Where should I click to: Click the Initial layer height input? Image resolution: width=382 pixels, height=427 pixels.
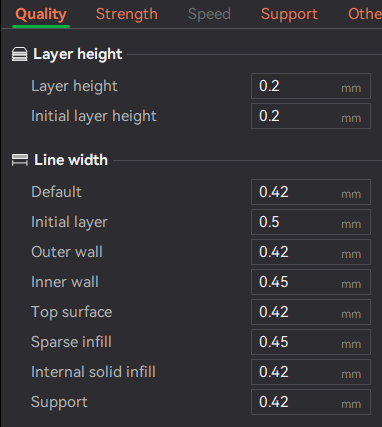(311, 116)
